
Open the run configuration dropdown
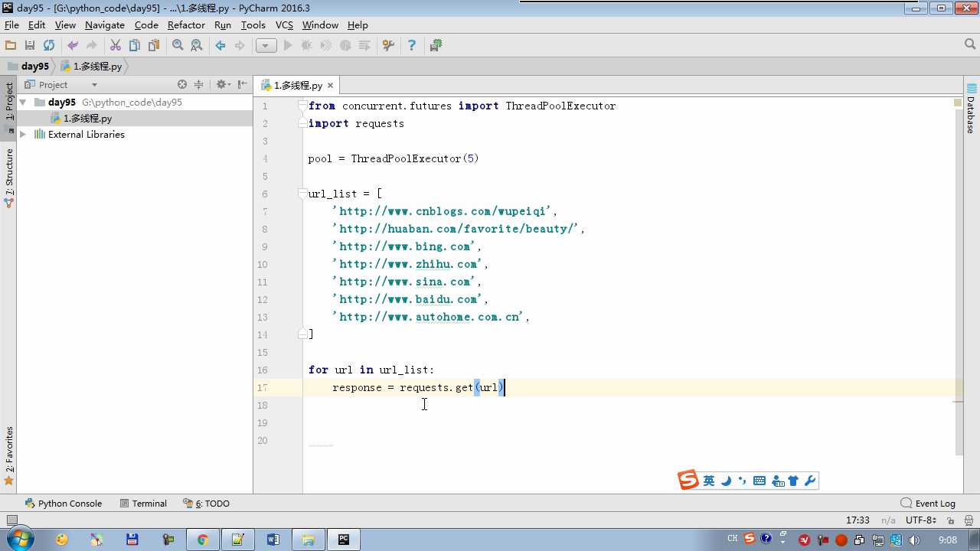[266, 46]
